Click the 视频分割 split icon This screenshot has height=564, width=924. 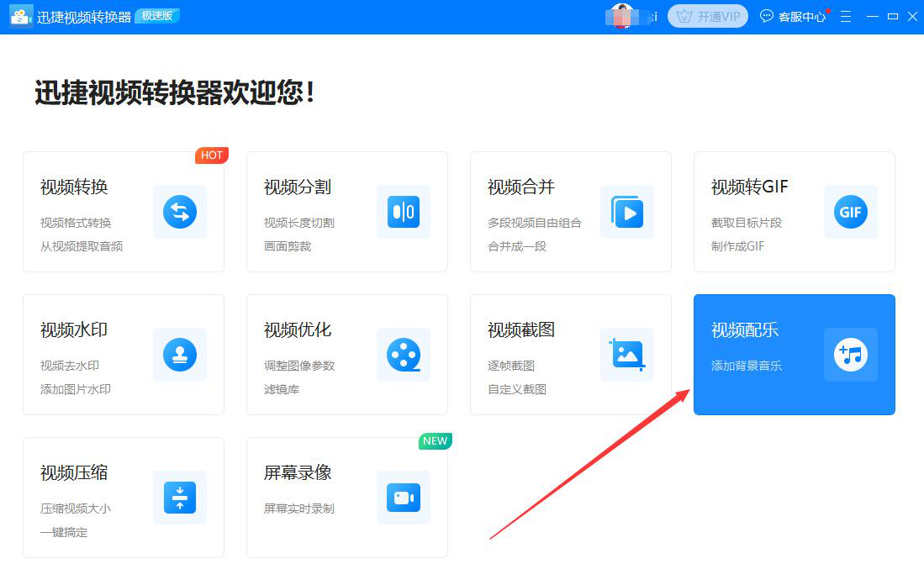point(404,212)
